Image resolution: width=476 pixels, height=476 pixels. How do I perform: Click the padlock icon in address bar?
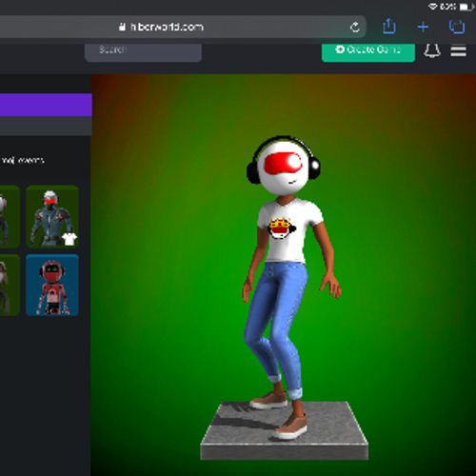pos(122,27)
